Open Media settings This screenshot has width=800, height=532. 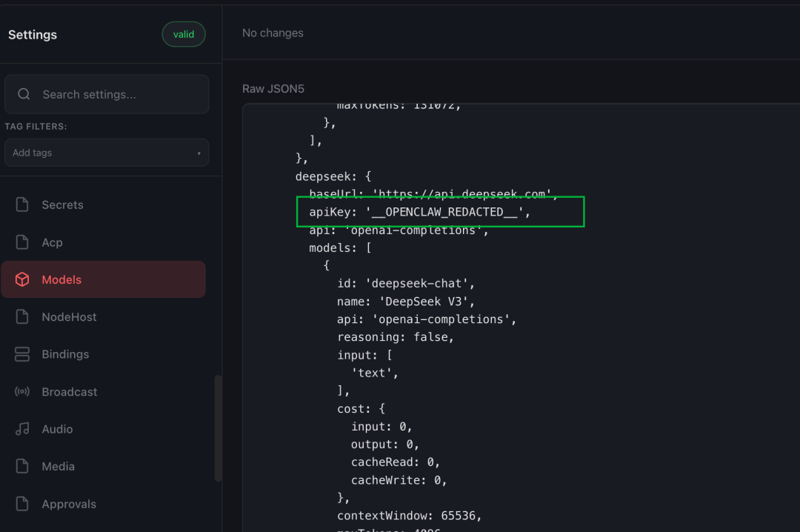[x=104, y=466]
